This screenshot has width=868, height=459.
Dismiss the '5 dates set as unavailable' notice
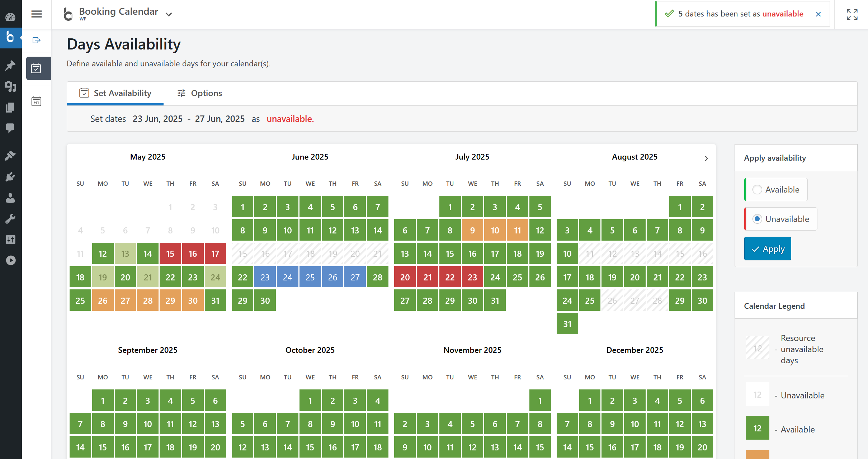coord(819,14)
